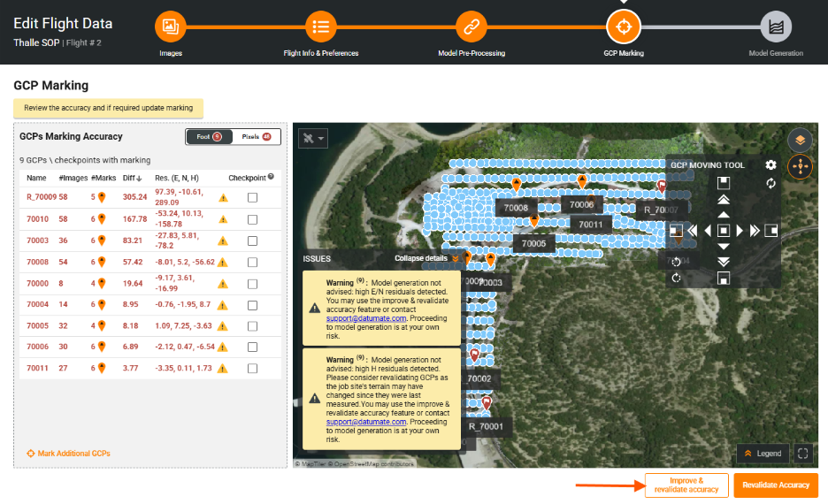Image resolution: width=828 pixels, height=504 pixels.
Task: Click Improve & revalidate accuracy button
Action: [x=686, y=485]
